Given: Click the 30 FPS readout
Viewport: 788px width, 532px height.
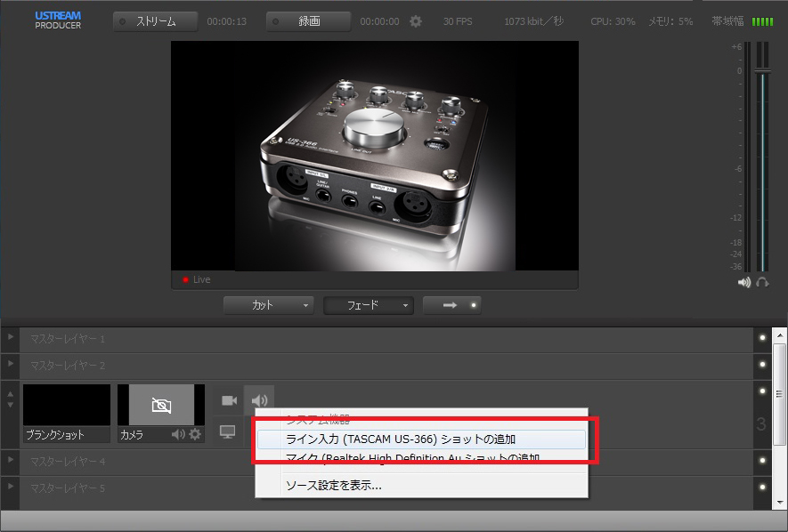Looking at the screenshot, I should [458, 21].
